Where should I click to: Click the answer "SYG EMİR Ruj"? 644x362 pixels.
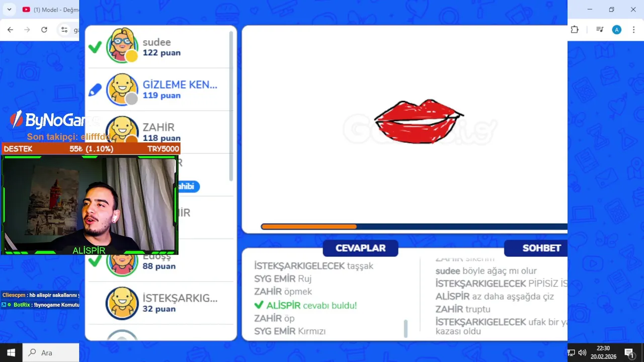point(283,279)
